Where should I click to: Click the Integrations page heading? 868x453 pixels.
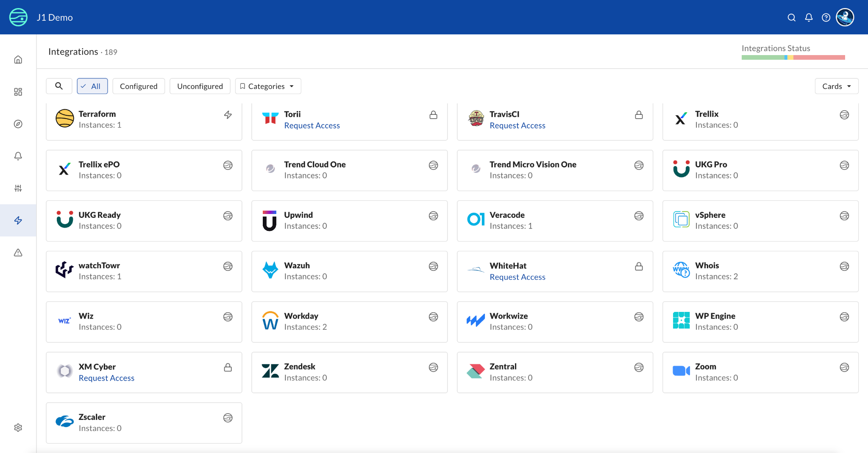(73, 52)
